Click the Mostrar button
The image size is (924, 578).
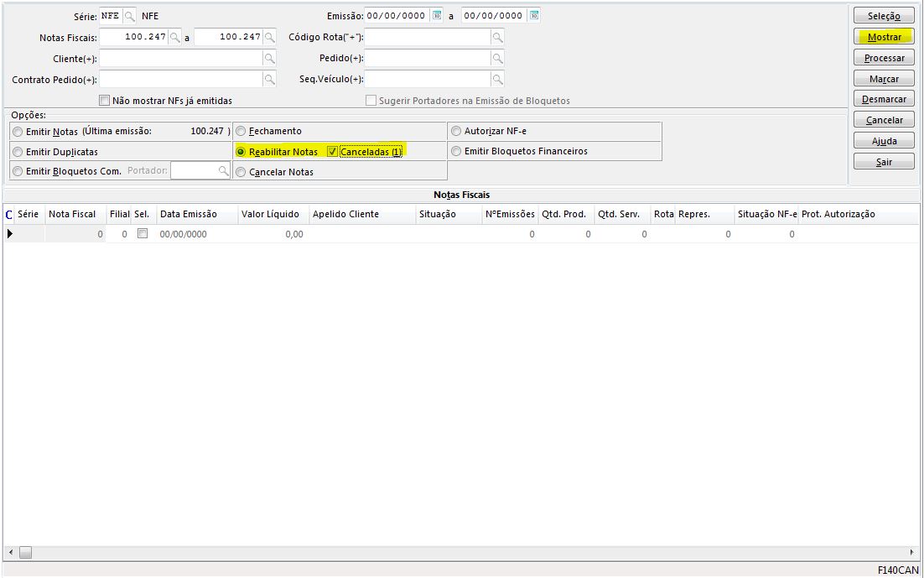tap(884, 37)
